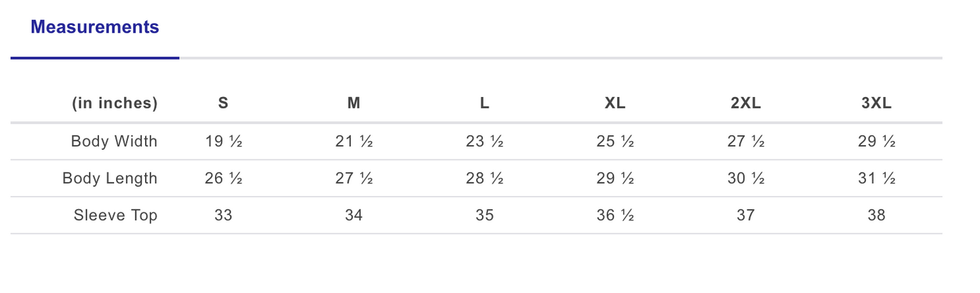Viewport: 980px width, 293px height.
Task: Click Sleeve Top value 36 ½ for XL
Action: 615,216
